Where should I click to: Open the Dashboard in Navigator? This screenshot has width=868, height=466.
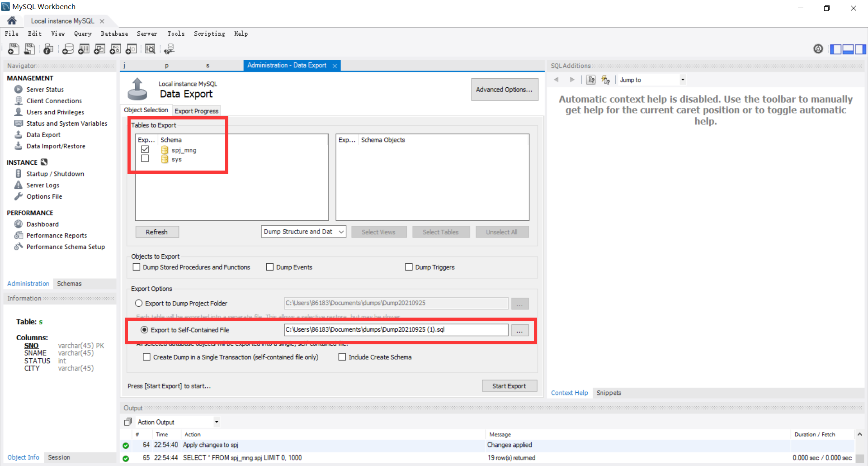[x=42, y=224]
